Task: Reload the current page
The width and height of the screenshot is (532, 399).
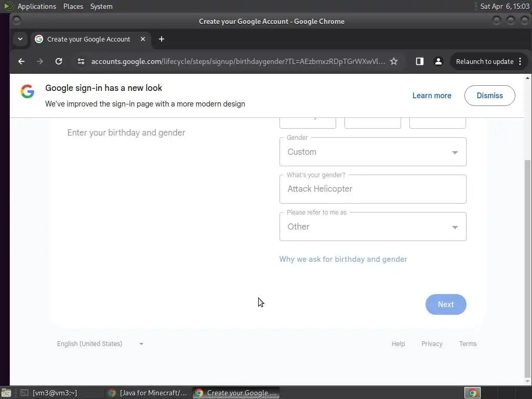Action: (x=59, y=61)
